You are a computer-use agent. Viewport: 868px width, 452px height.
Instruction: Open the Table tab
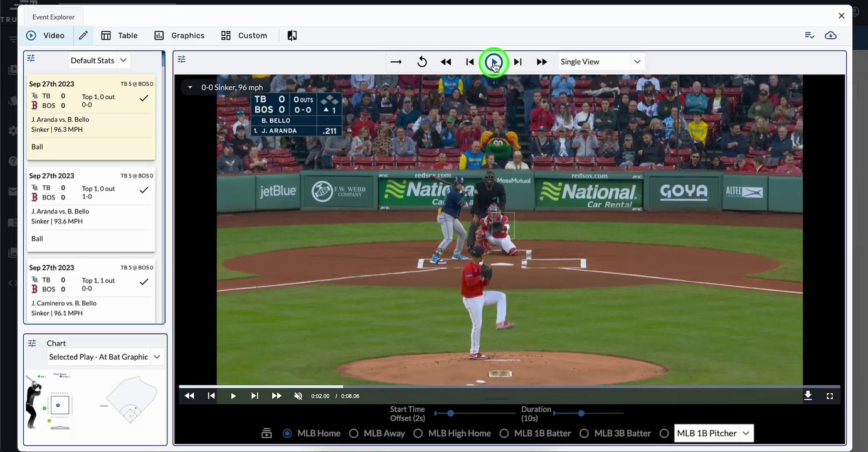tap(119, 36)
